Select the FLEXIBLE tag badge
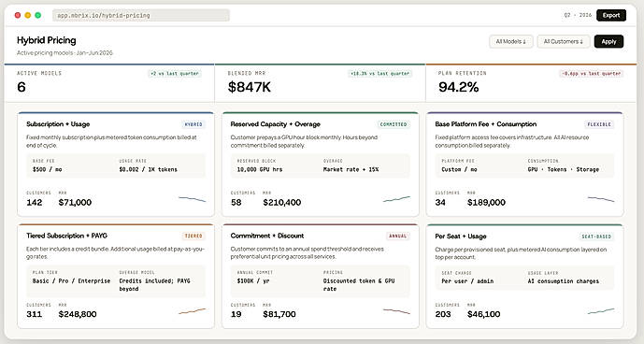644x344 pixels. [x=599, y=124]
